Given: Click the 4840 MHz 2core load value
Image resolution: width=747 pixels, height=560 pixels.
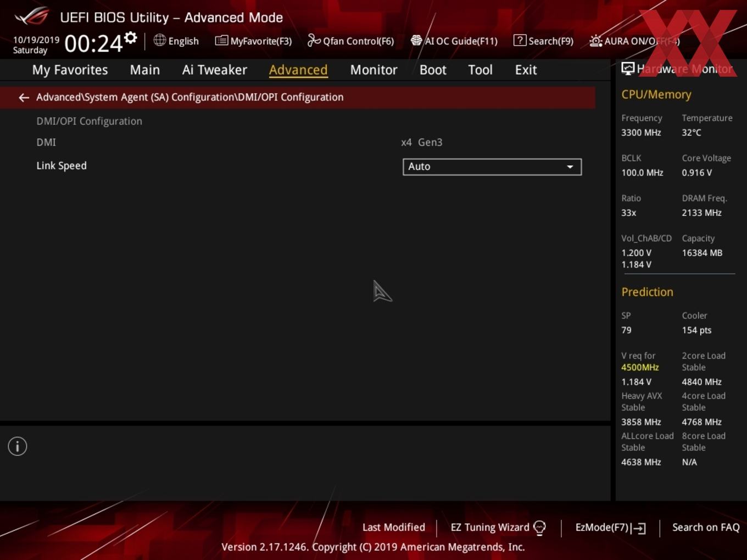Looking at the screenshot, I should tap(701, 382).
